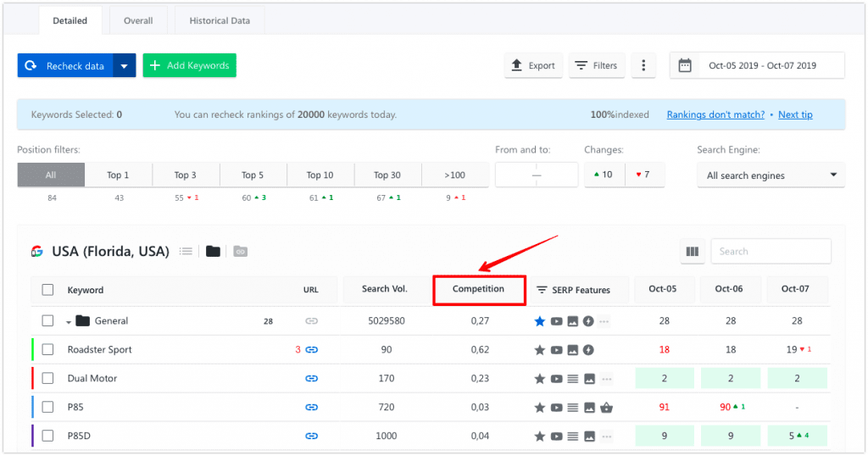Sort by the Competition column header
Viewport: 868px width, 456px height.
(478, 289)
